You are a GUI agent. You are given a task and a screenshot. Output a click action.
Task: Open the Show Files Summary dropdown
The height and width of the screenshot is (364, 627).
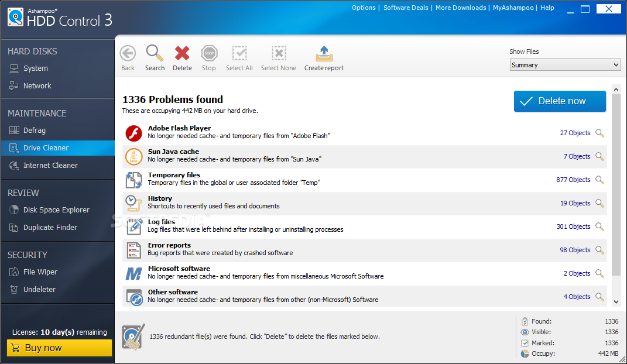click(565, 65)
